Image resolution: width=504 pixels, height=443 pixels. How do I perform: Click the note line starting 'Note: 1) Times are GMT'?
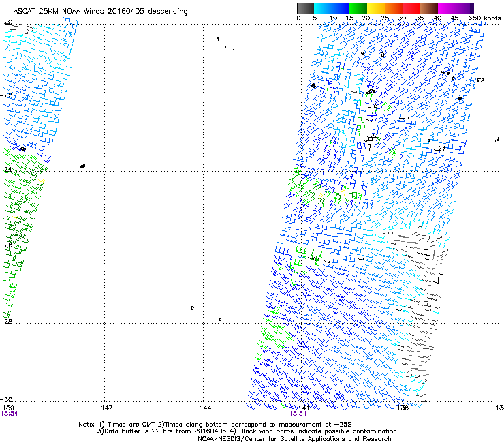pos(215,425)
